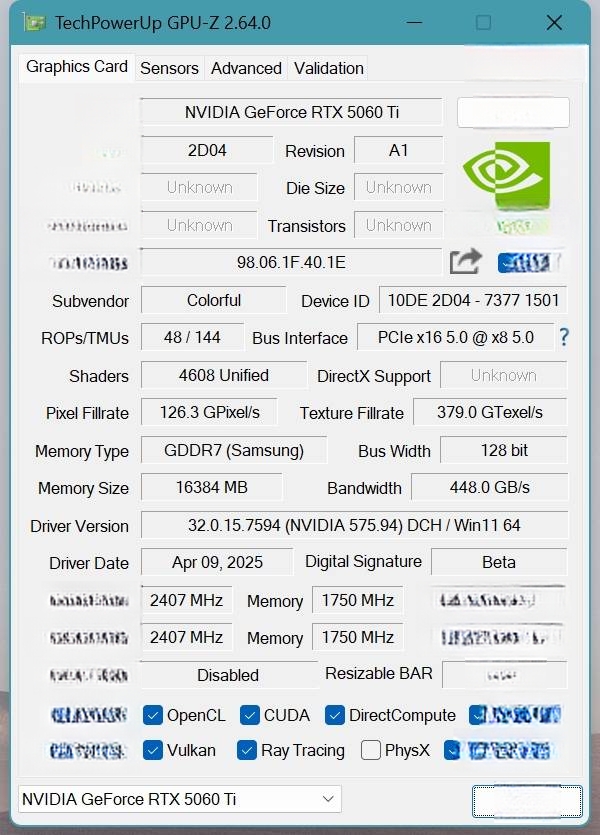The image size is (600, 835).
Task: Click the GPU name field at top
Action: coord(292,112)
